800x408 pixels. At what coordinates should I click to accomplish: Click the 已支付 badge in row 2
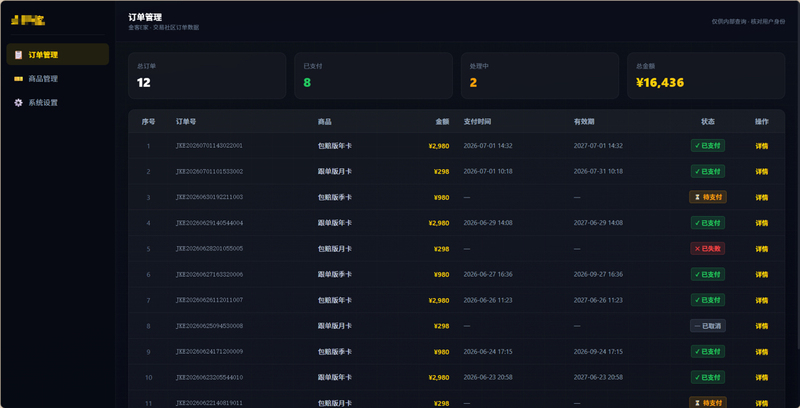pyautogui.click(x=708, y=171)
